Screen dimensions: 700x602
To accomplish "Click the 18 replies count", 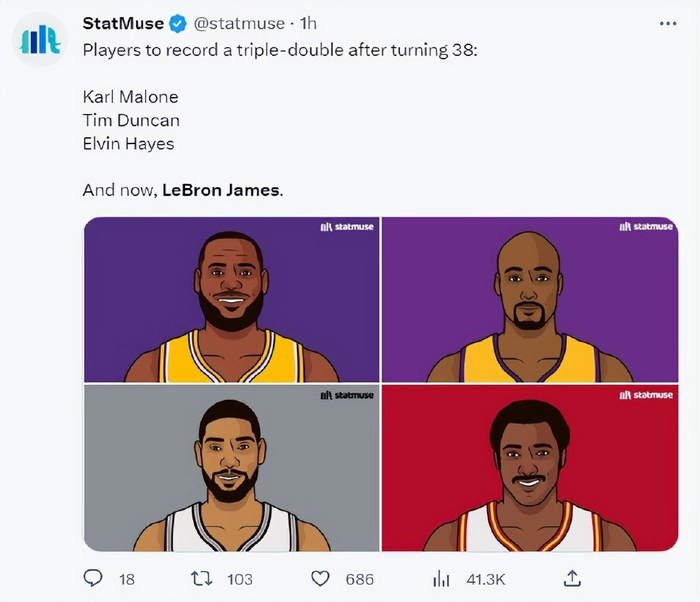I will (x=127, y=579).
